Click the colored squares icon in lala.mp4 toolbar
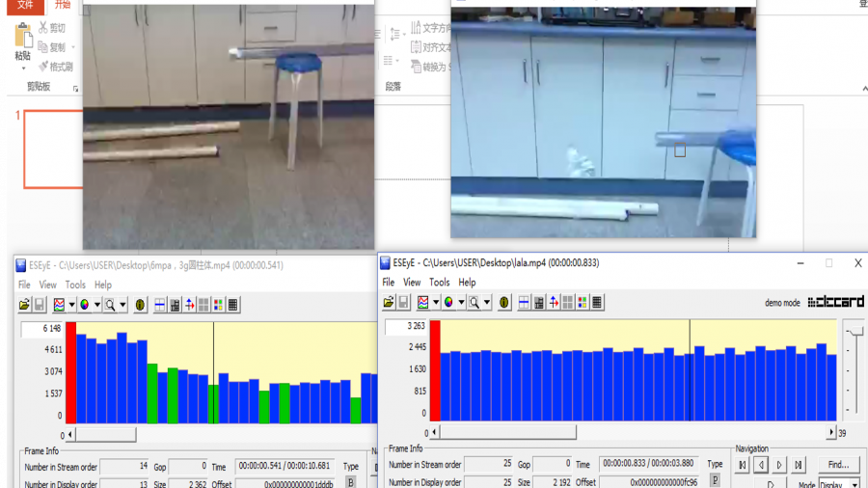This screenshot has width=868, height=488. pyautogui.click(x=583, y=302)
